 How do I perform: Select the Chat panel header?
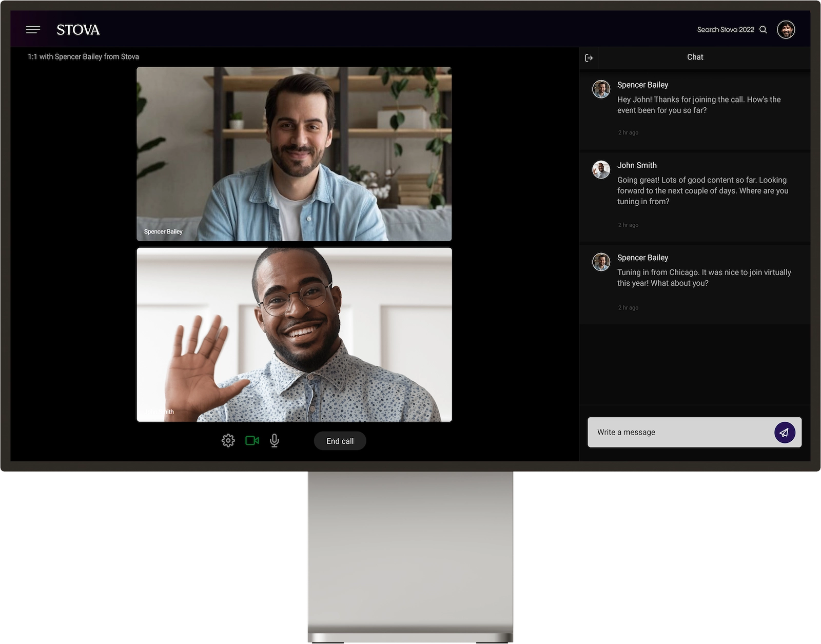click(695, 57)
